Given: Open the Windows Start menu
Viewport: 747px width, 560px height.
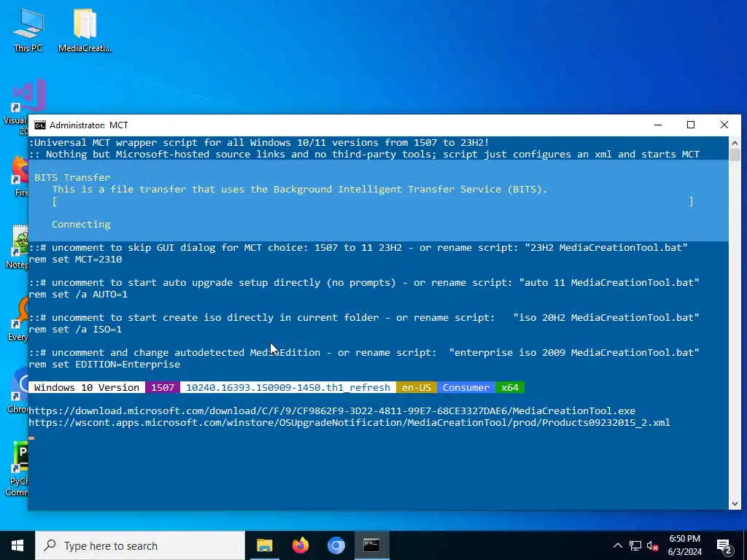Looking at the screenshot, I should pyautogui.click(x=18, y=545).
